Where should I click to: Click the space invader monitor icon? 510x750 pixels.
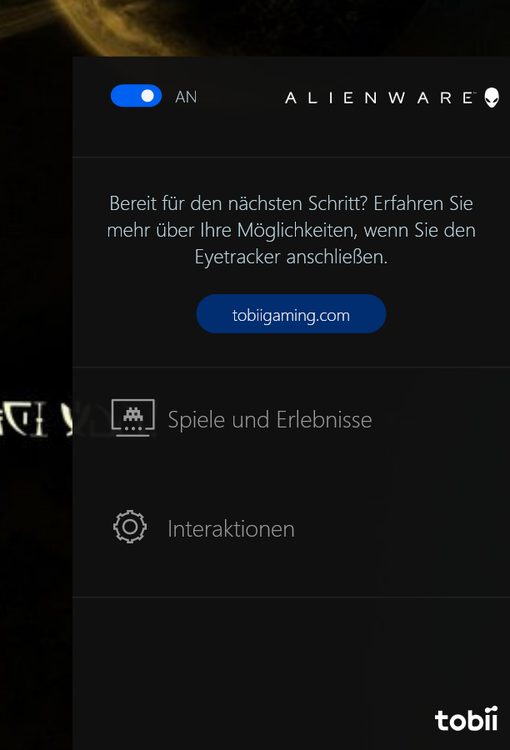[133, 418]
